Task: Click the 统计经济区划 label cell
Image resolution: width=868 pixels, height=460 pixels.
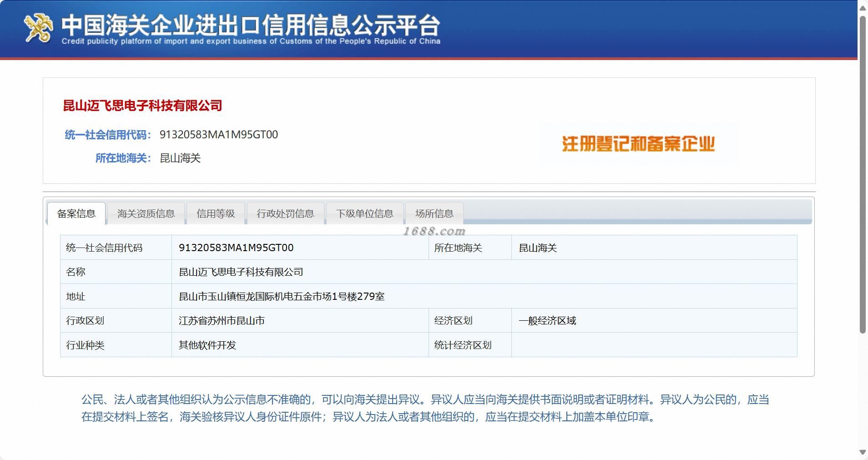Action: click(x=470, y=345)
